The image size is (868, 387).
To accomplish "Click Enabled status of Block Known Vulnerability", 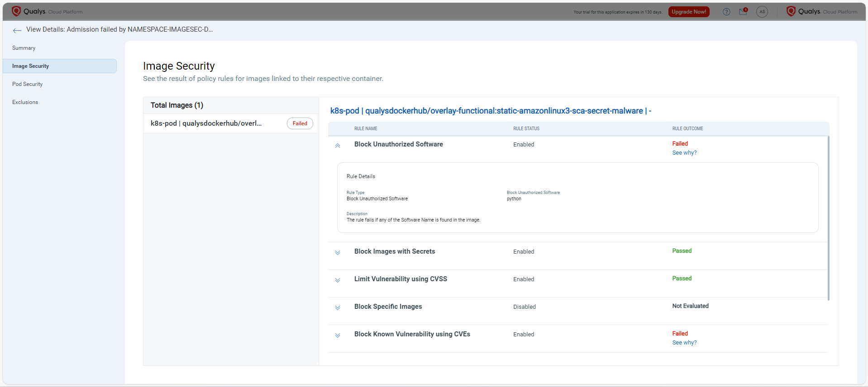I will (x=524, y=335).
